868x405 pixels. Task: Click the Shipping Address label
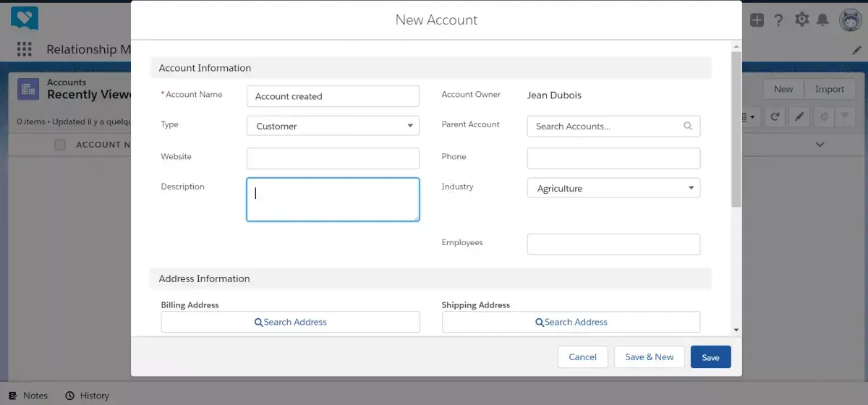475,305
